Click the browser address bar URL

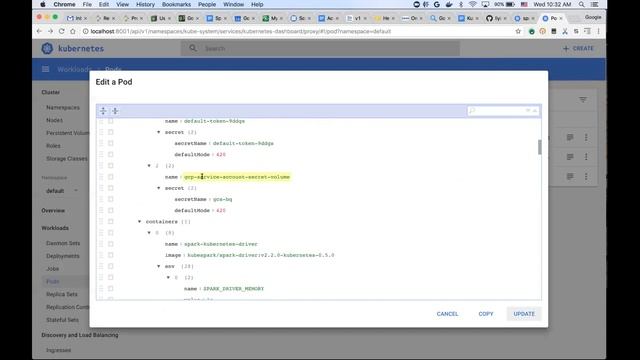click(241, 31)
